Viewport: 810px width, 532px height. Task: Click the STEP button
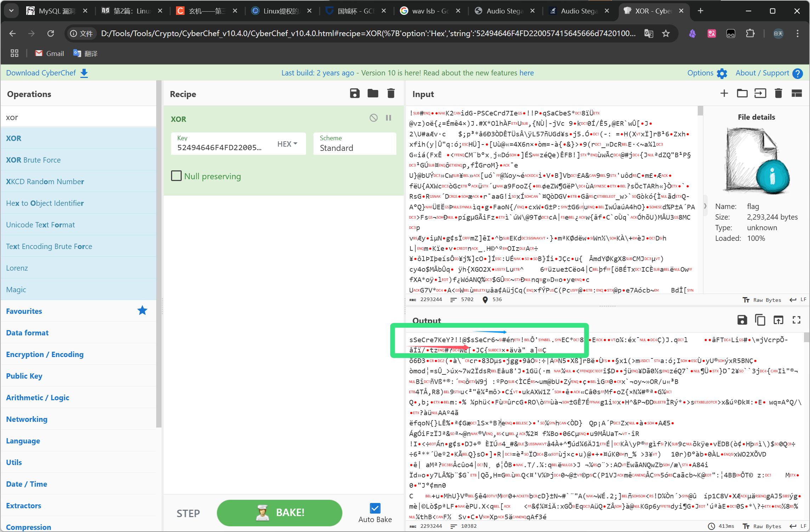188,513
